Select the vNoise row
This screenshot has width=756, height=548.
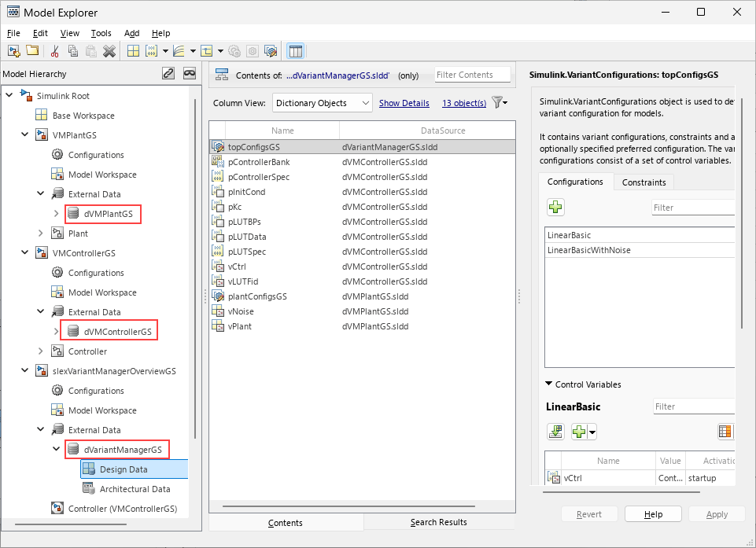(362, 311)
